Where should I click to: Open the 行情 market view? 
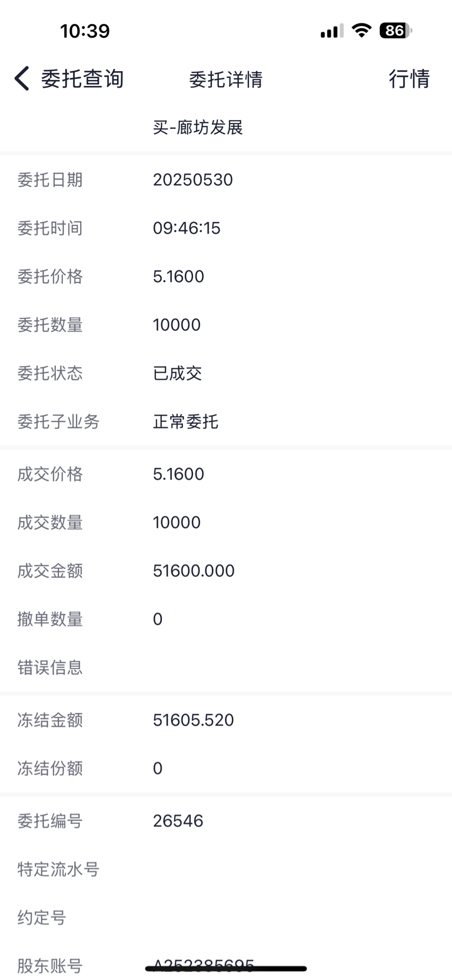410,78
